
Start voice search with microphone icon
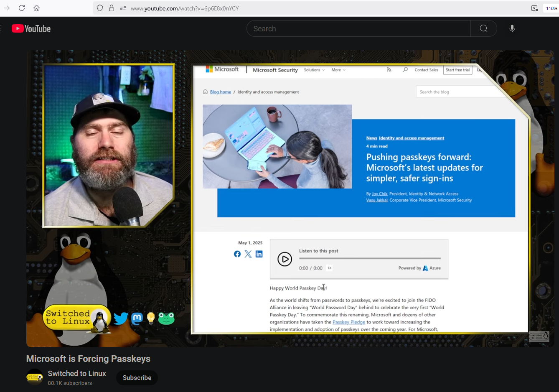[512, 28]
